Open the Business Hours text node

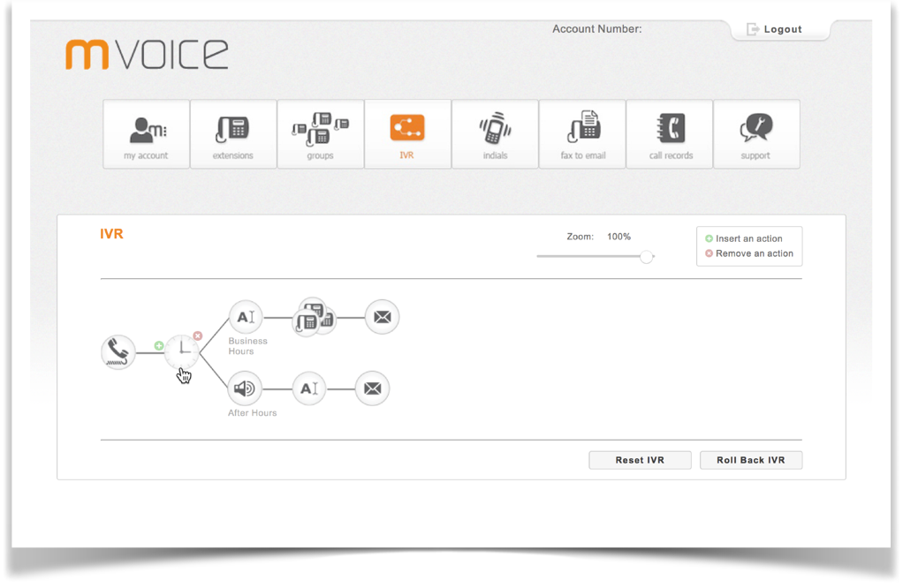(x=246, y=317)
